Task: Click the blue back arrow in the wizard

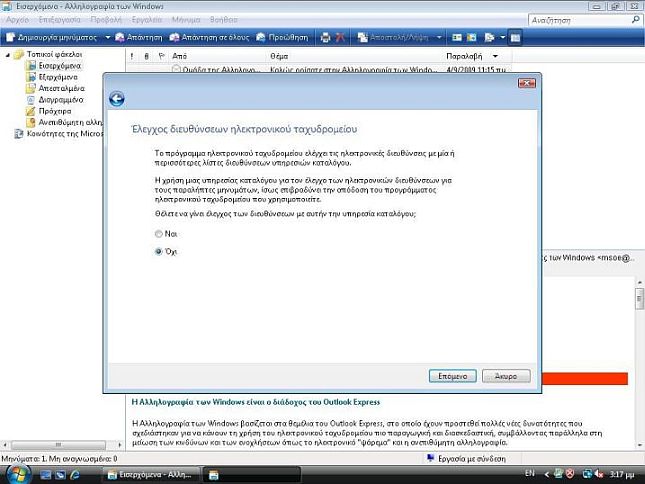Action: 117,99
